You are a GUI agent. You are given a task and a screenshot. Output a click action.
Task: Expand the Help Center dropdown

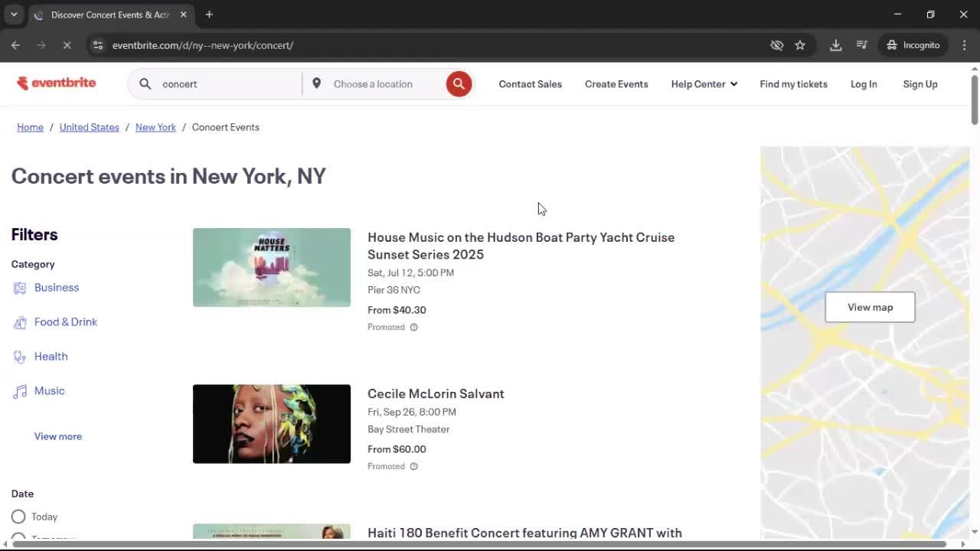[x=704, y=84]
